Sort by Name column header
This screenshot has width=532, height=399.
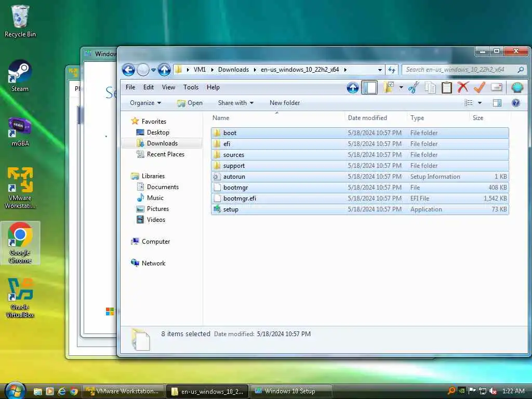(x=220, y=118)
